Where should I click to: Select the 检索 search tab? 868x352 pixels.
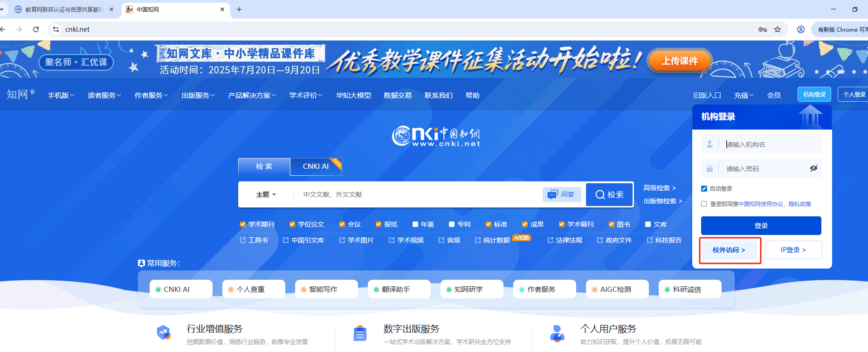[x=264, y=166]
